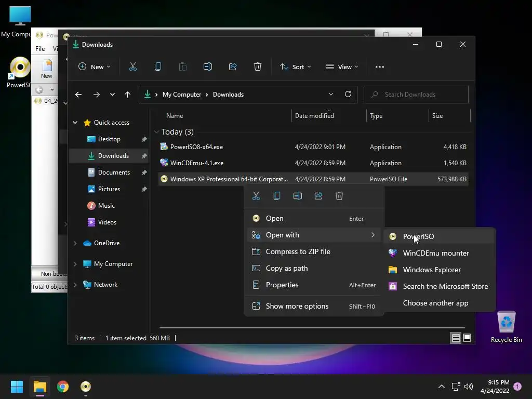Viewport: 532px width, 399px height.
Task: Open Properties from context menu
Action: point(314,285)
